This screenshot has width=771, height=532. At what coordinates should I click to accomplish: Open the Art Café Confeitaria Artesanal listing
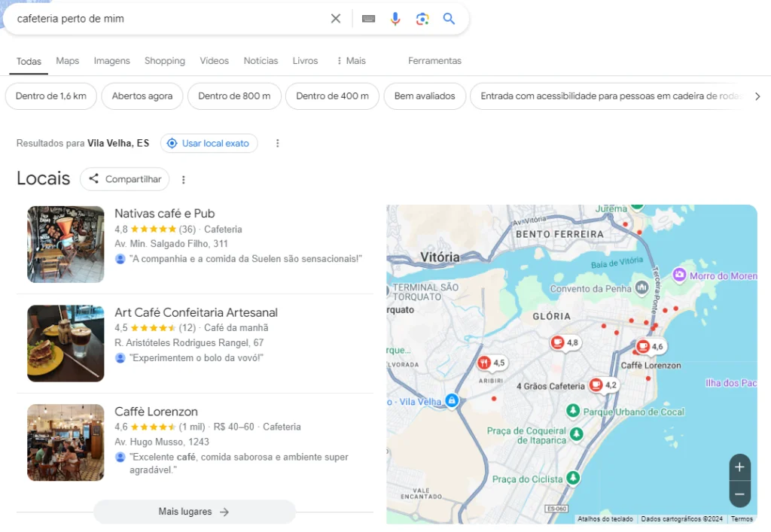click(x=197, y=312)
